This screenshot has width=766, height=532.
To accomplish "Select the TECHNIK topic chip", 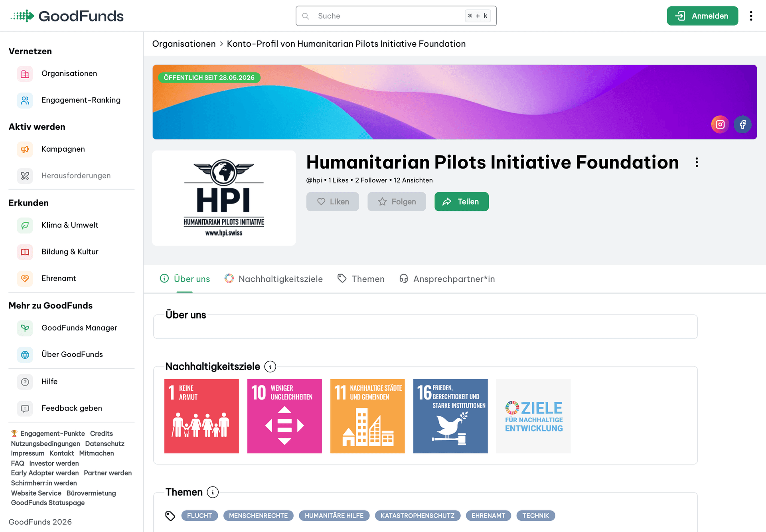I will point(536,516).
